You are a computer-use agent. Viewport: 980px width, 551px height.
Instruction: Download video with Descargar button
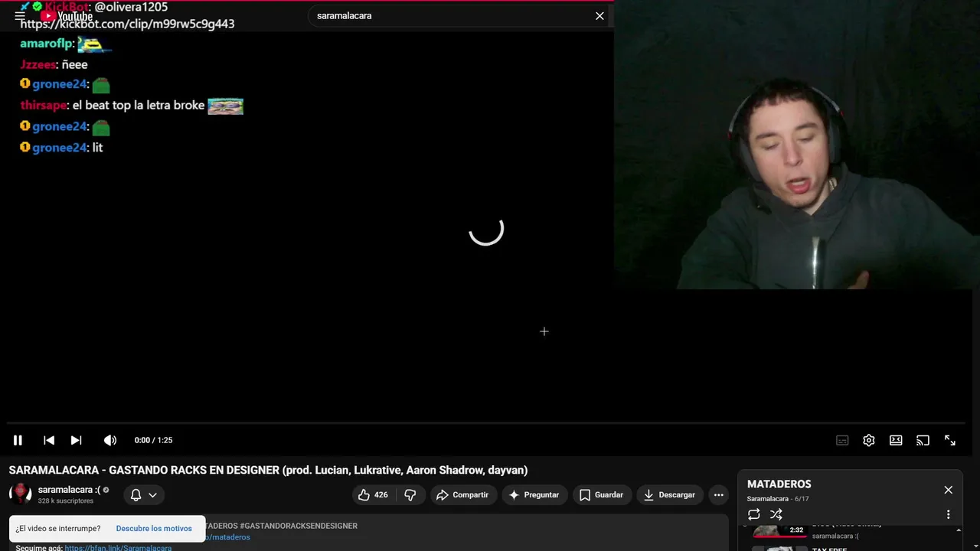coord(669,495)
